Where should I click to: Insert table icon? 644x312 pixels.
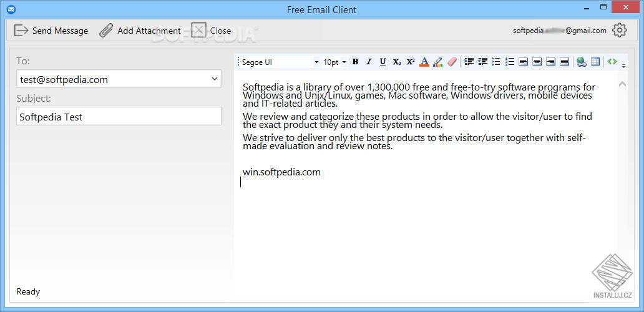click(595, 62)
